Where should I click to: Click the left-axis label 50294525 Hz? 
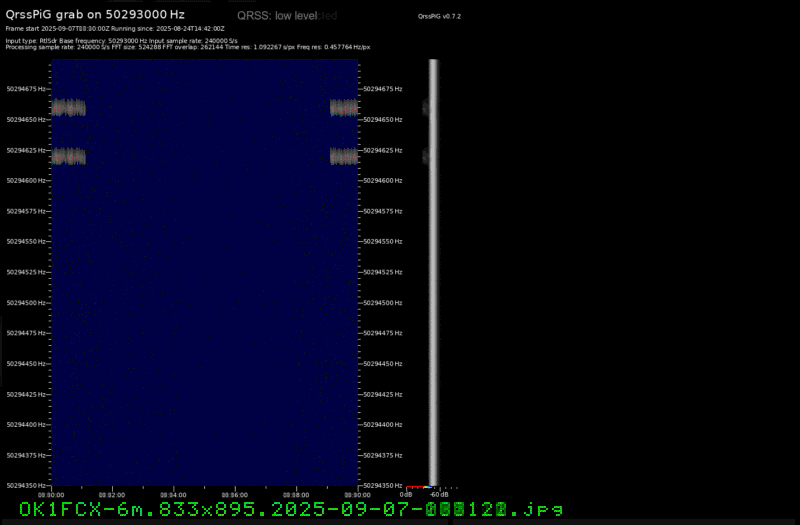(x=26, y=272)
